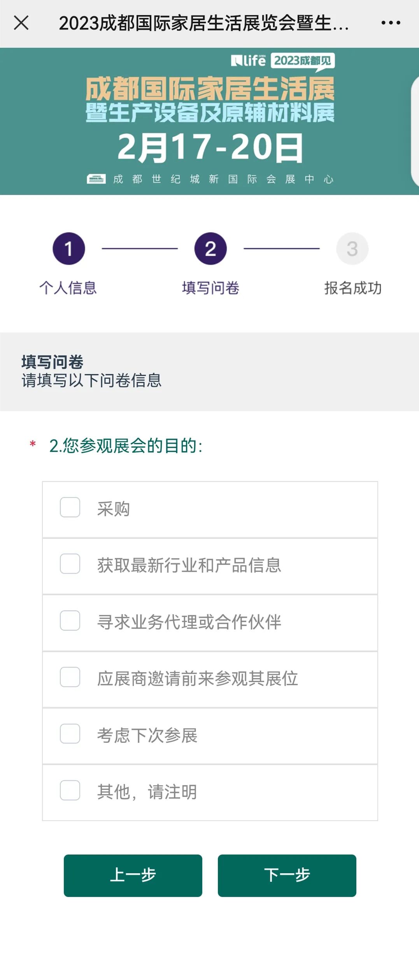Image resolution: width=419 pixels, height=980 pixels.
Task: Select step 1 circle 个人信息
Action: [69, 248]
